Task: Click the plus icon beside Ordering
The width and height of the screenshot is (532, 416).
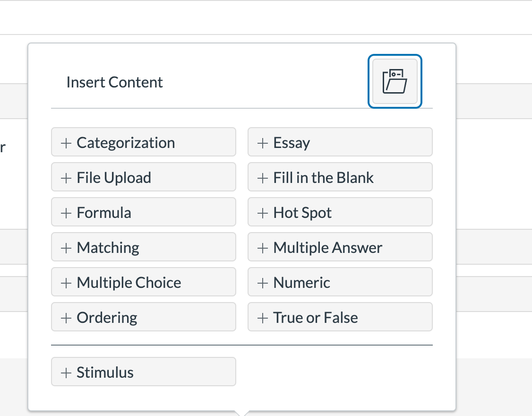Action: tap(66, 318)
